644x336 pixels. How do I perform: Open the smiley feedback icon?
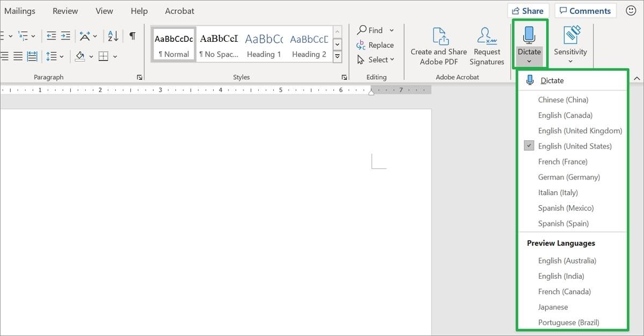(631, 11)
